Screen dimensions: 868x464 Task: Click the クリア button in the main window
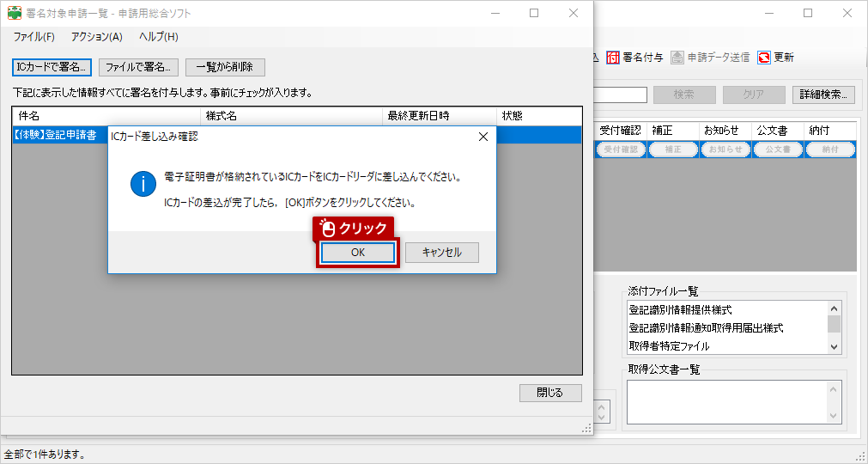coord(754,95)
